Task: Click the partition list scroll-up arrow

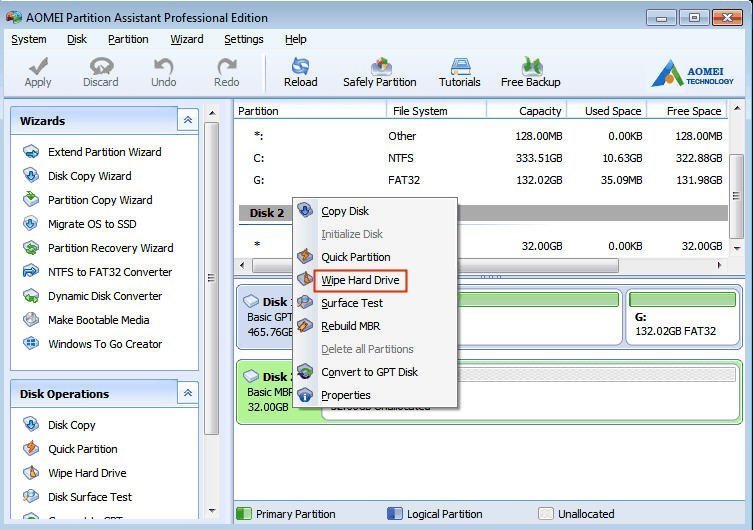Action: pos(737,109)
